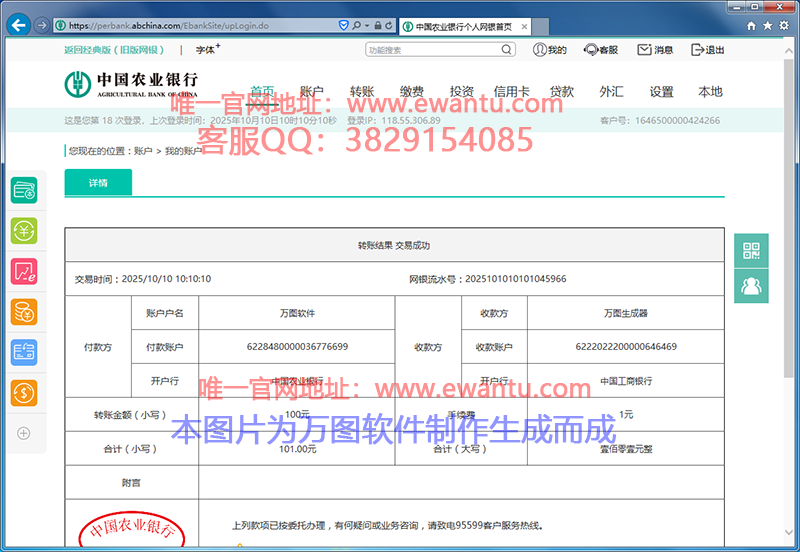Open the 设置 navigation menu
This screenshot has height=552, width=800.
661,92
